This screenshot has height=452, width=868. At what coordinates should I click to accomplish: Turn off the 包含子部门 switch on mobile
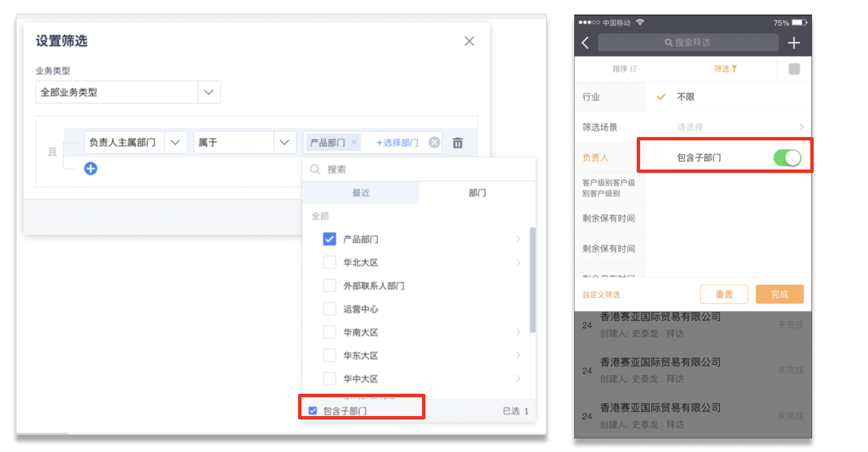click(x=787, y=158)
